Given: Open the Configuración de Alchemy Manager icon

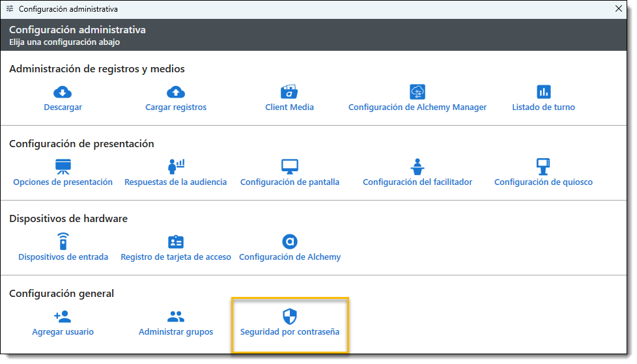Looking at the screenshot, I should 418,92.
